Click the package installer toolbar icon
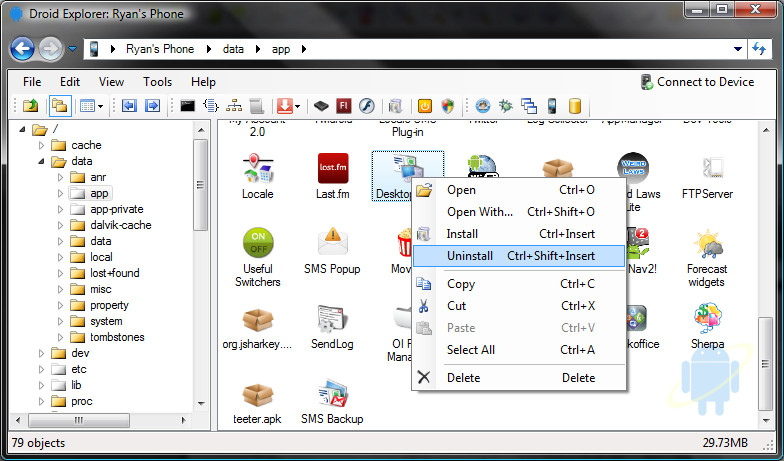This screenshot has height=461, width=784. tap(395, 106)
